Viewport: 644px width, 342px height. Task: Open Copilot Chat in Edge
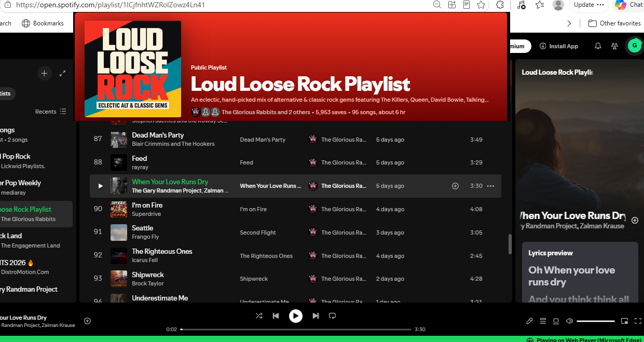coord(629,5)
